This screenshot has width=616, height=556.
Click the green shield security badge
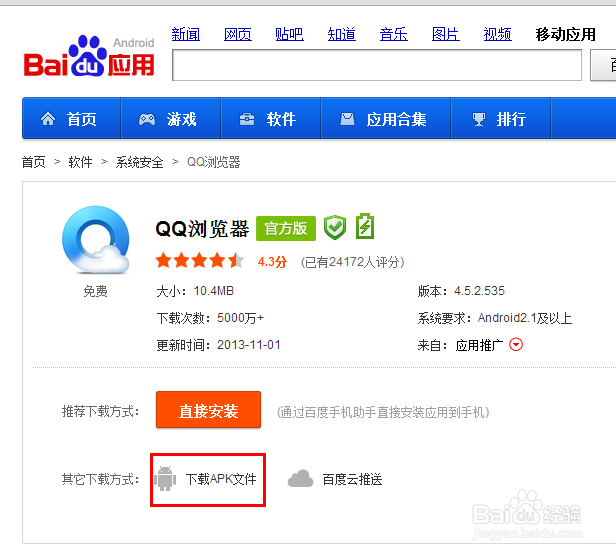[335, 228]
